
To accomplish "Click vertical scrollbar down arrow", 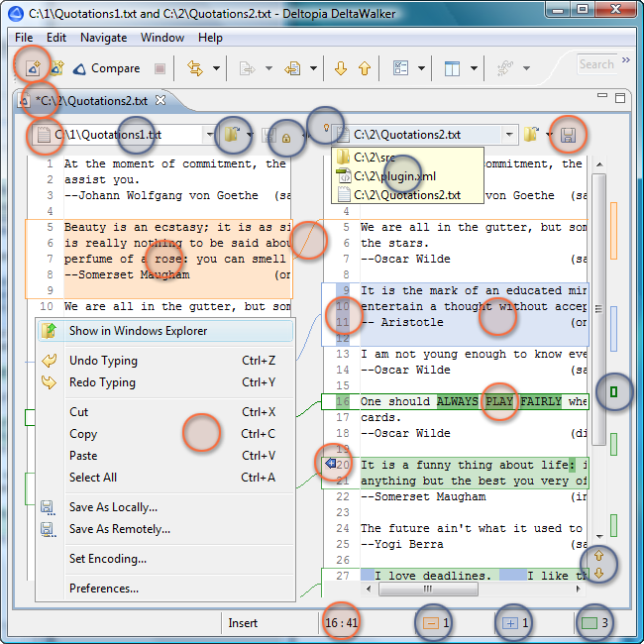I will 599,536.
